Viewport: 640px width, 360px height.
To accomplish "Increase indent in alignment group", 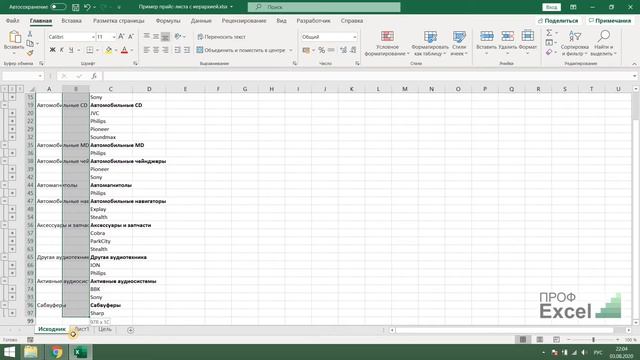I will point(187,50).
